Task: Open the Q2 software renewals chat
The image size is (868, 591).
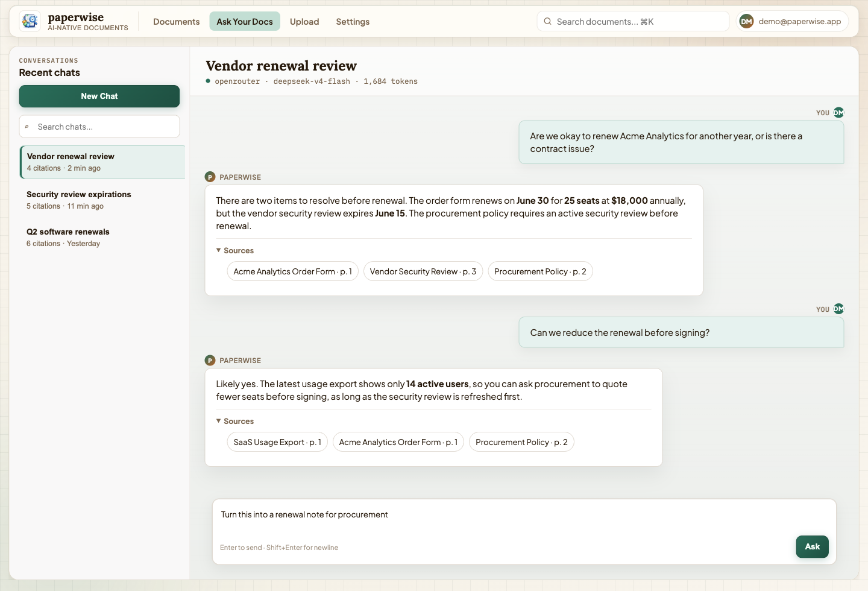Action: 102,237
